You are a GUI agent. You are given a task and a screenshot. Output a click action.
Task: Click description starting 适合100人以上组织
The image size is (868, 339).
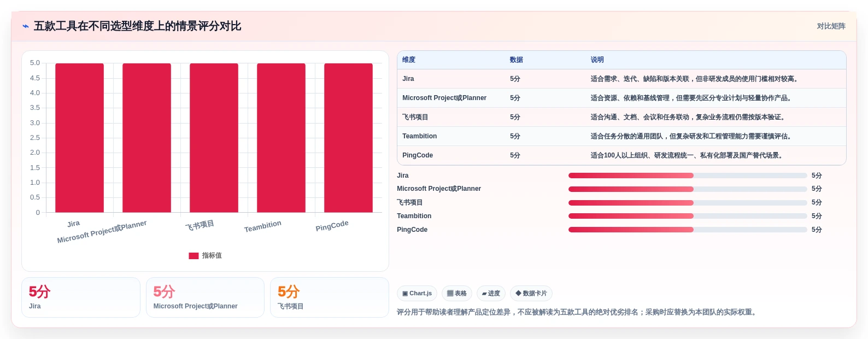688,155
